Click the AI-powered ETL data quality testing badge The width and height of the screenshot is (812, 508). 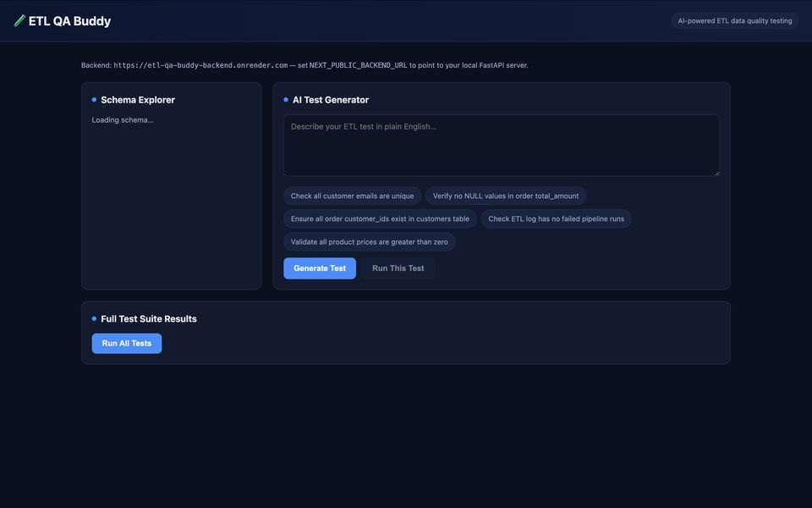pos(735,20)
